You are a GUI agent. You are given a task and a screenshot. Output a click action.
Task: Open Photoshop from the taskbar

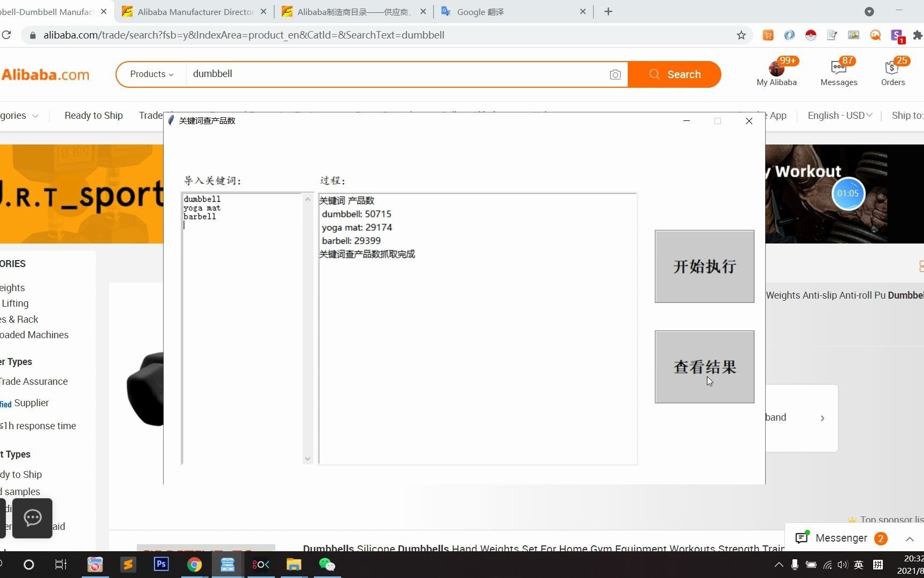coord(161,565)
